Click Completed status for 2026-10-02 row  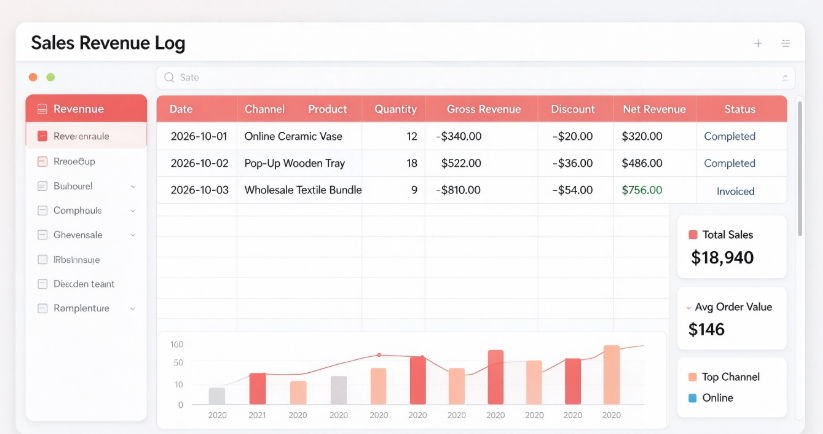[x=730, y=163]
